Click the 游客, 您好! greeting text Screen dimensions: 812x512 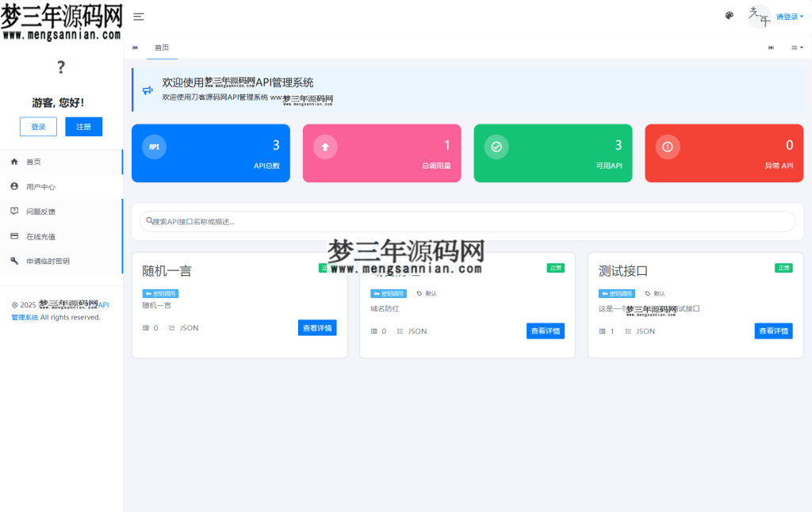click(59, 103)
